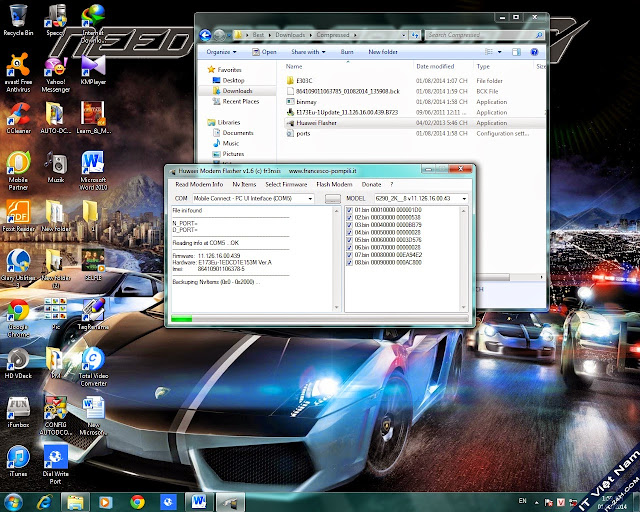Click the firmware list vertical scrollbar

(x=463, y=258)
